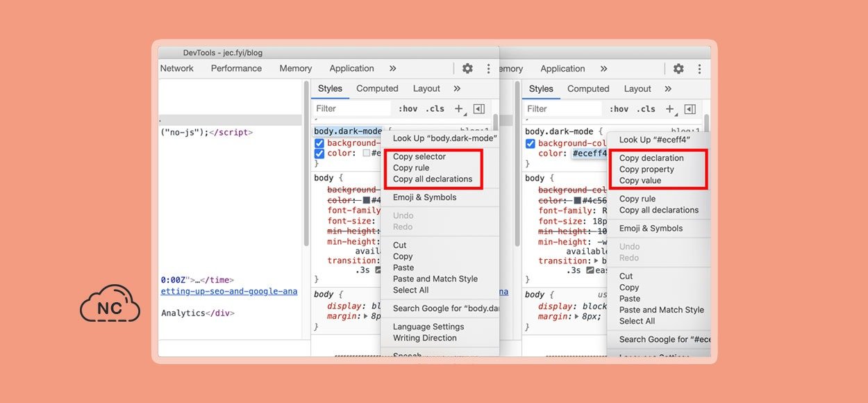
Task: Toggle computed sidebar icon in right window
Action: (x=690, y=108)
